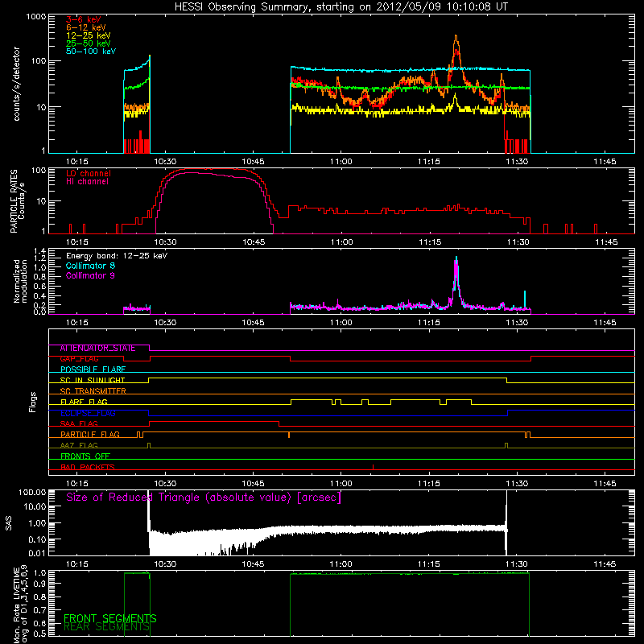Viewport: 644px width, 644px height.
Task: Click the PARTICLE_FLAG label
Action: [x=90, y=435]
